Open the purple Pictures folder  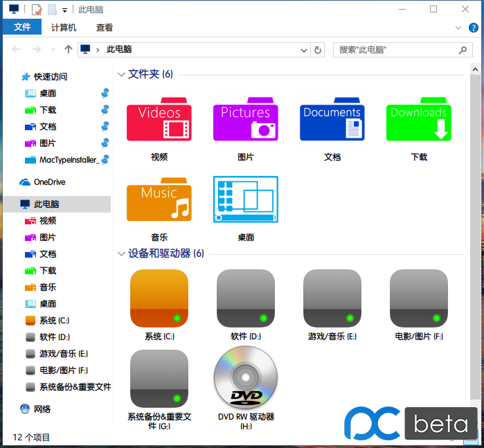click(x=245, y=120)
